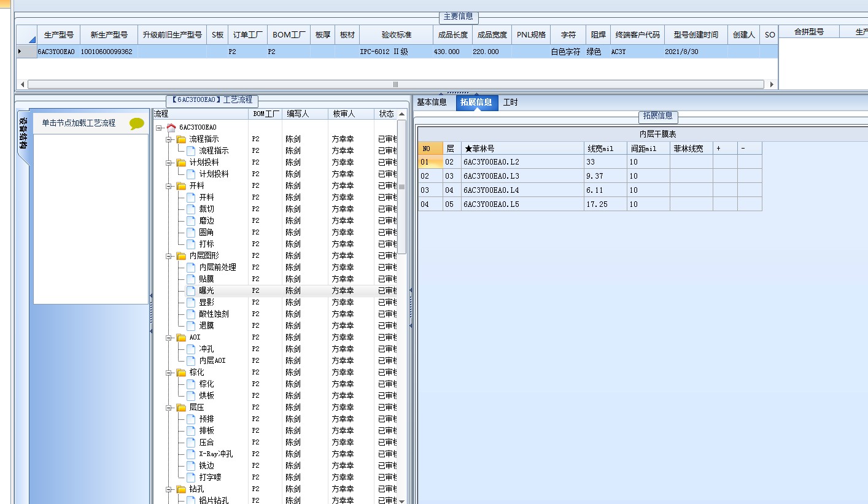
Task: Click the 2021/8/30 creation date cell
Action: pyautogui.click(x=696, y=52)
